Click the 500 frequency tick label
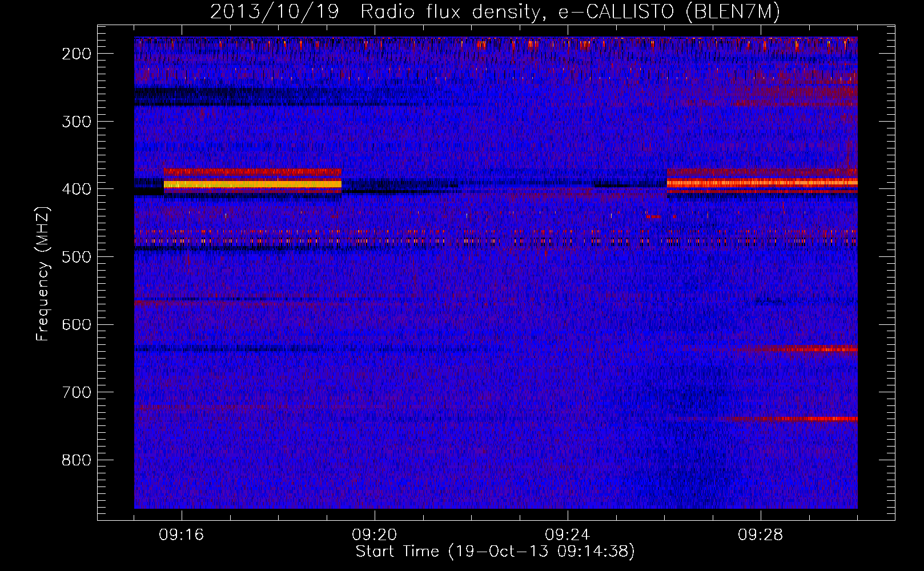Viewport: 924px width, 571px height. pos(76,257)
